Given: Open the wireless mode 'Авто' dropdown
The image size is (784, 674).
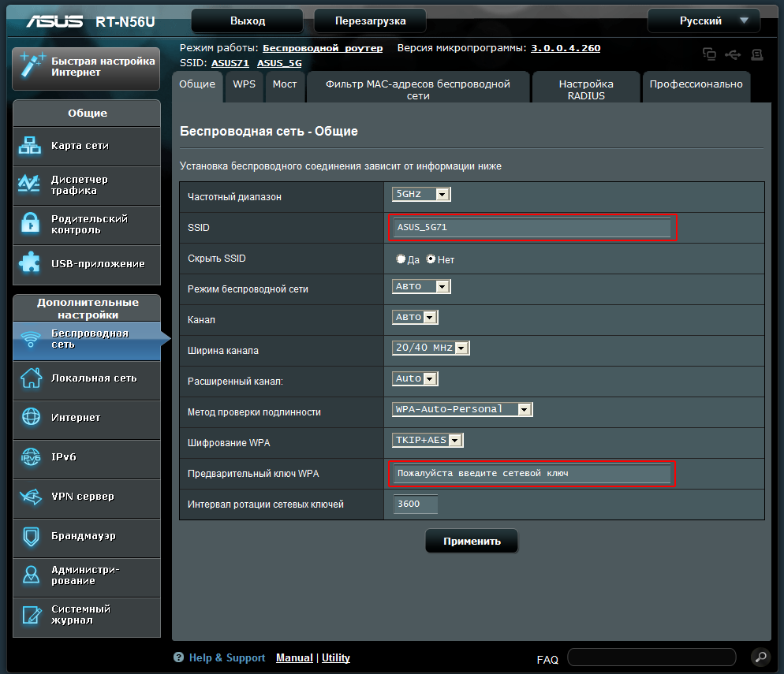Looking at the screenshot, I should point(421,286).
